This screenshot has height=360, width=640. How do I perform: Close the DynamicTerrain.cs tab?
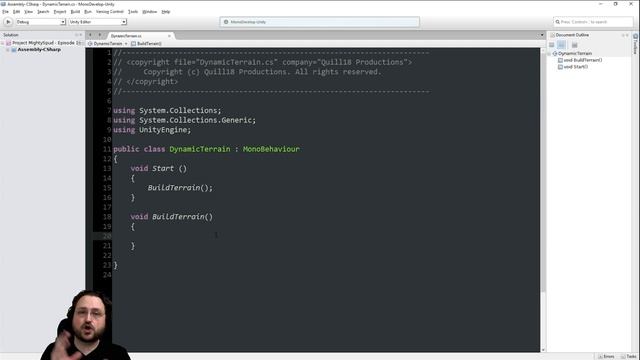point(169,36)
